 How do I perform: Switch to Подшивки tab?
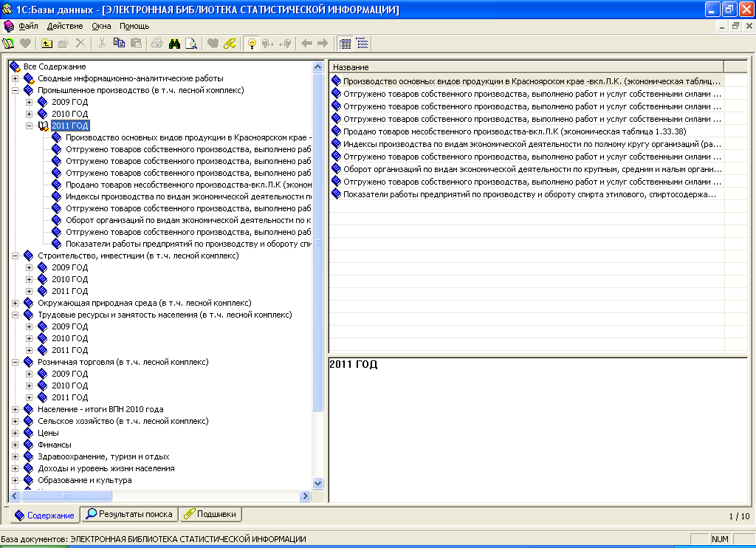click(210, 514)
